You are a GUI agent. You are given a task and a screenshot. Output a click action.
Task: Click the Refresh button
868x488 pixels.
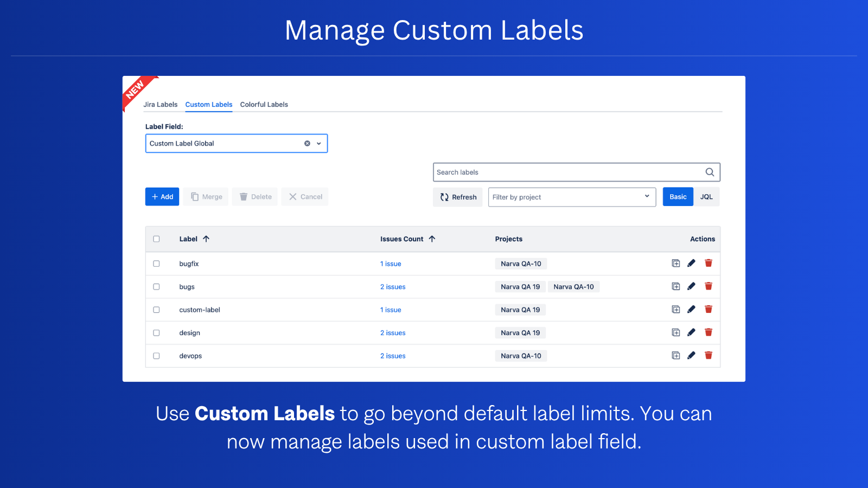click(458, 197)
